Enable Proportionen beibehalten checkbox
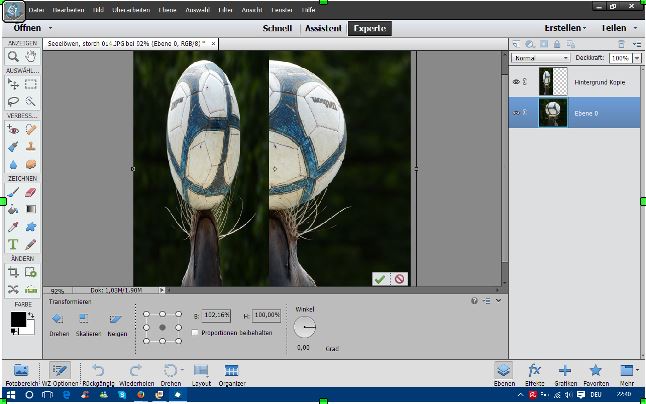This screenshot has height=404, width=646. pyautogui.click(x=194, y=331)
